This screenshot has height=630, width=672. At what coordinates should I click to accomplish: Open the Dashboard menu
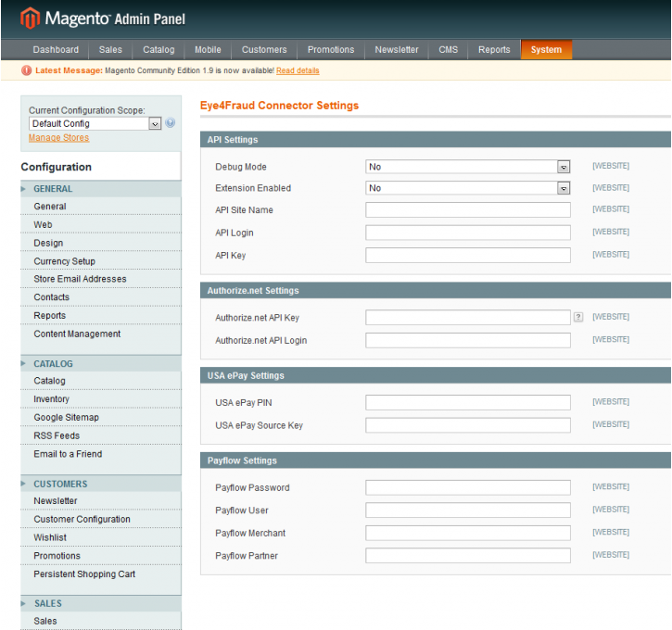(x=56, y=50)
